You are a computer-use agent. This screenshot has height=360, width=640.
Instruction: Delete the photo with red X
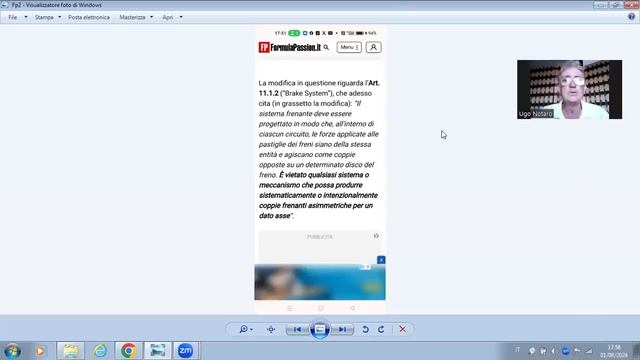(x=402, y=329)
